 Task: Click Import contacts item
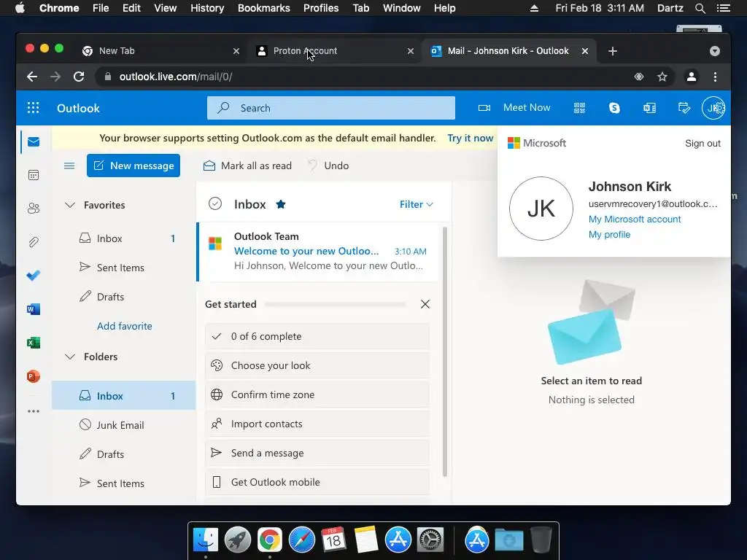[x=318, y=424]
